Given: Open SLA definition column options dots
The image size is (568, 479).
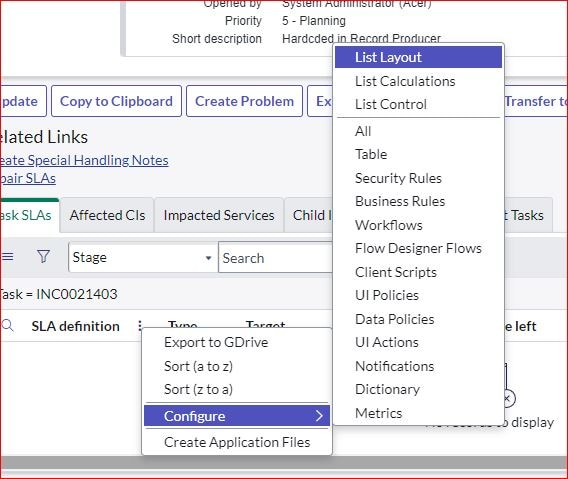Looking at the screenshot, I should [x=140, y=326].
